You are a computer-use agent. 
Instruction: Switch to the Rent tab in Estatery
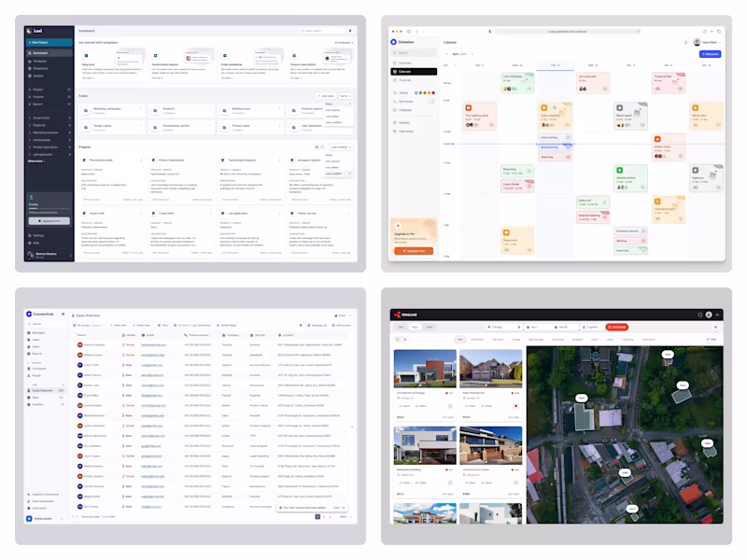click(x=414, y=325)
